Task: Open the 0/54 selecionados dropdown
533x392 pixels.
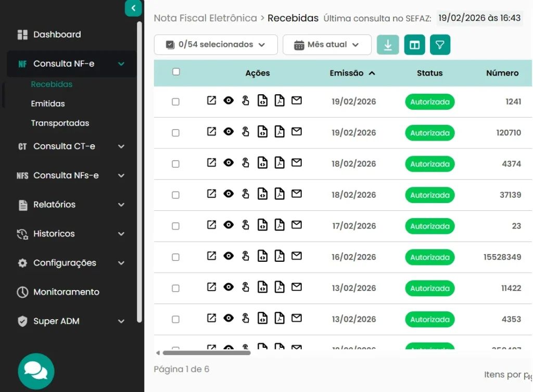Action: [x=215, y=45]
